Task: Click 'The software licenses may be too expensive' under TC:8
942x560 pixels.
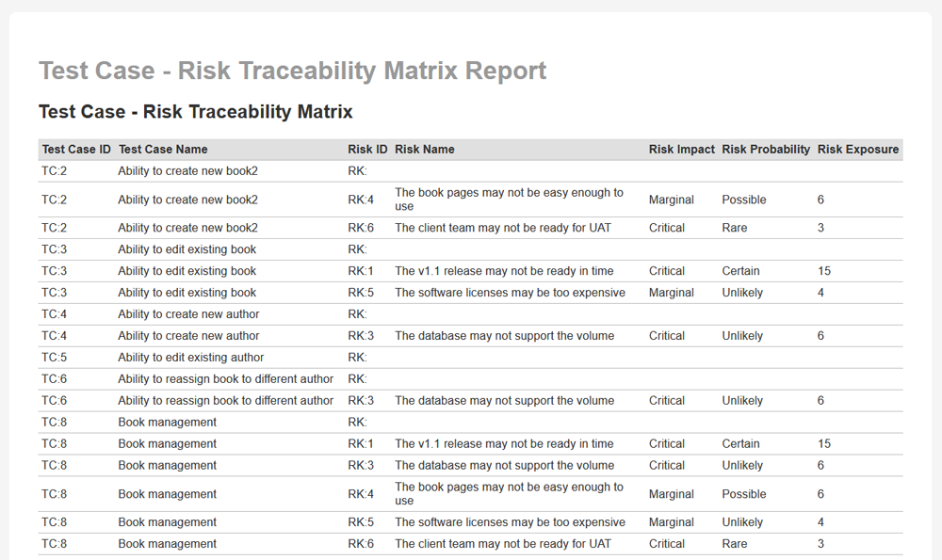Action: pyautogui.click(x=510, y=522)
